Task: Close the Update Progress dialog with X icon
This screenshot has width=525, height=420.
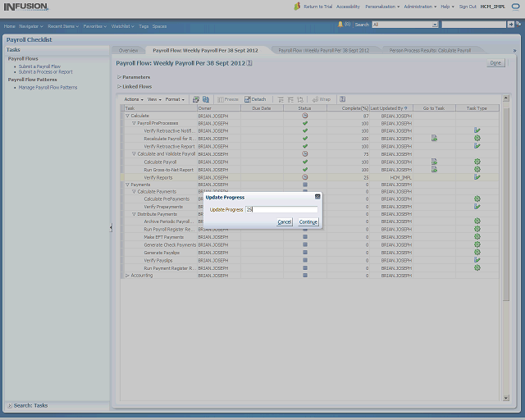Action: click(x=317, y=197)
